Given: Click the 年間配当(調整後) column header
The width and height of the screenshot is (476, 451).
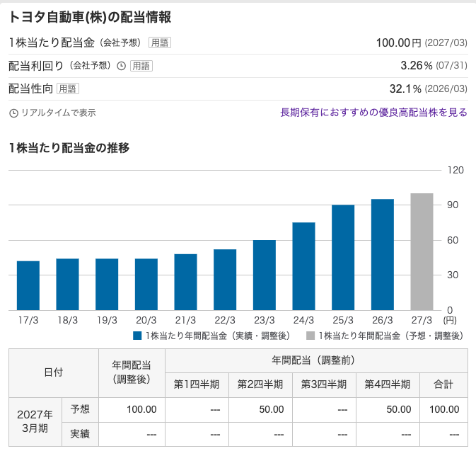Looking at the screenshot, I should (x=132, y=372).
